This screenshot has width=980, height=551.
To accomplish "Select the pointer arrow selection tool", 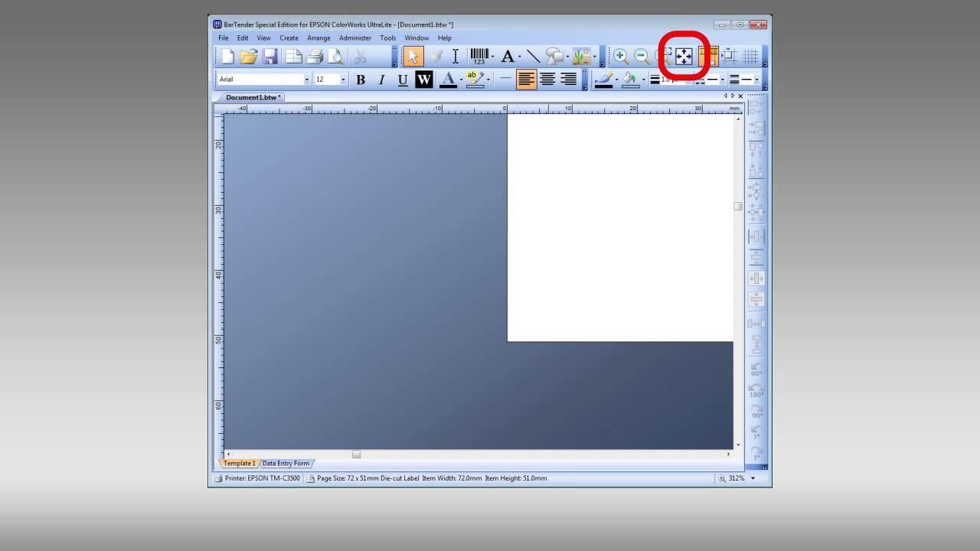I will [x=413, y=56].
